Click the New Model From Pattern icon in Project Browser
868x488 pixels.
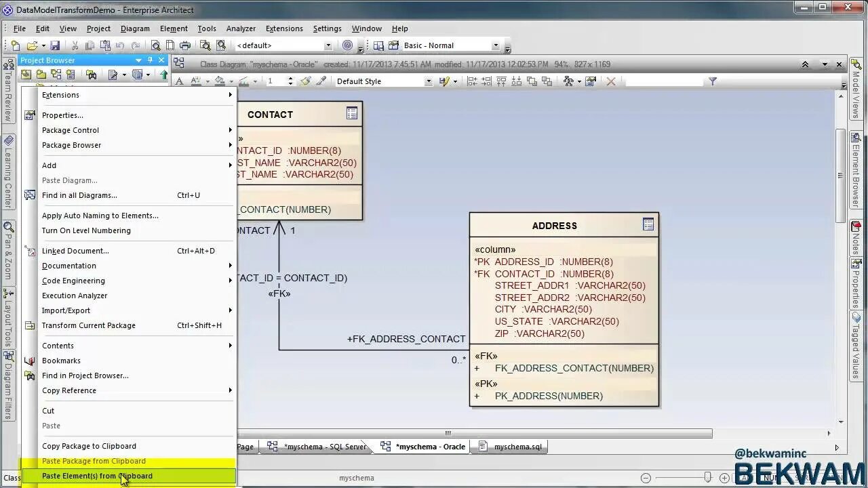point(26,75)
